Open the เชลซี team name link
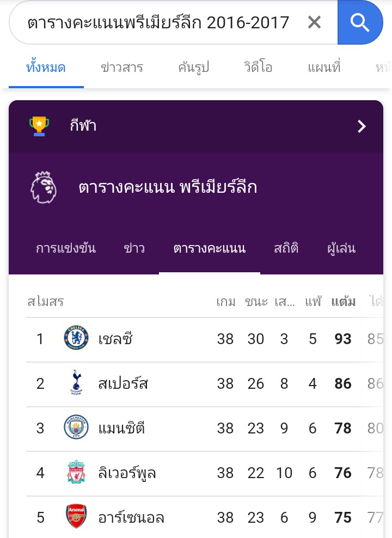 115,339
